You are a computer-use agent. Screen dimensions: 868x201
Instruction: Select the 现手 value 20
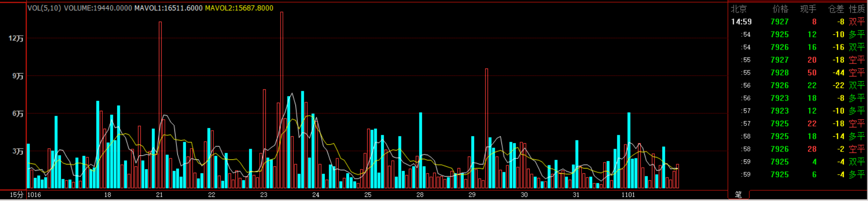[812, 60]
